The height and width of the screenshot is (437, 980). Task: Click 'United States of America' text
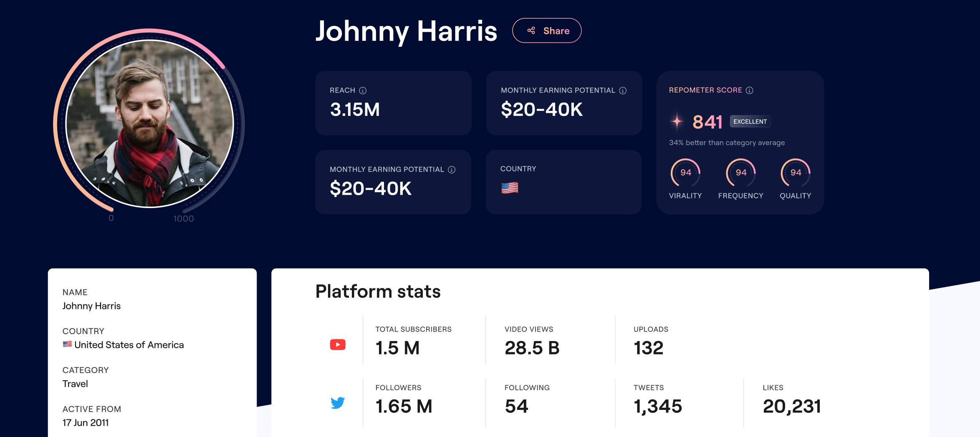129,345
